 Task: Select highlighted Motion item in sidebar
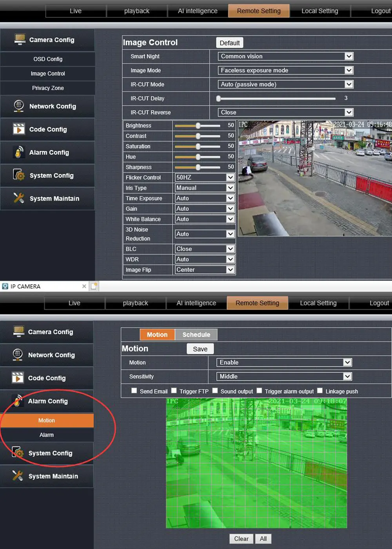(47, 420)
